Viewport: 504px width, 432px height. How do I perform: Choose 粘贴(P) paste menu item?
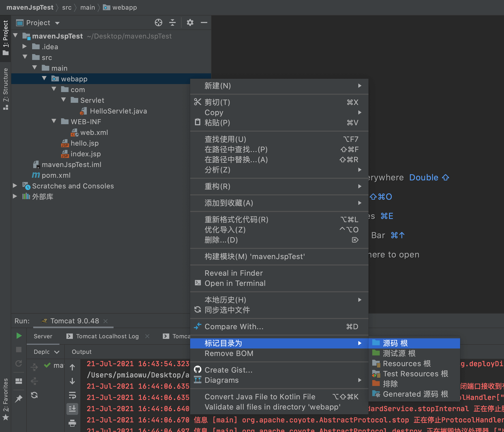pos(279,123)
